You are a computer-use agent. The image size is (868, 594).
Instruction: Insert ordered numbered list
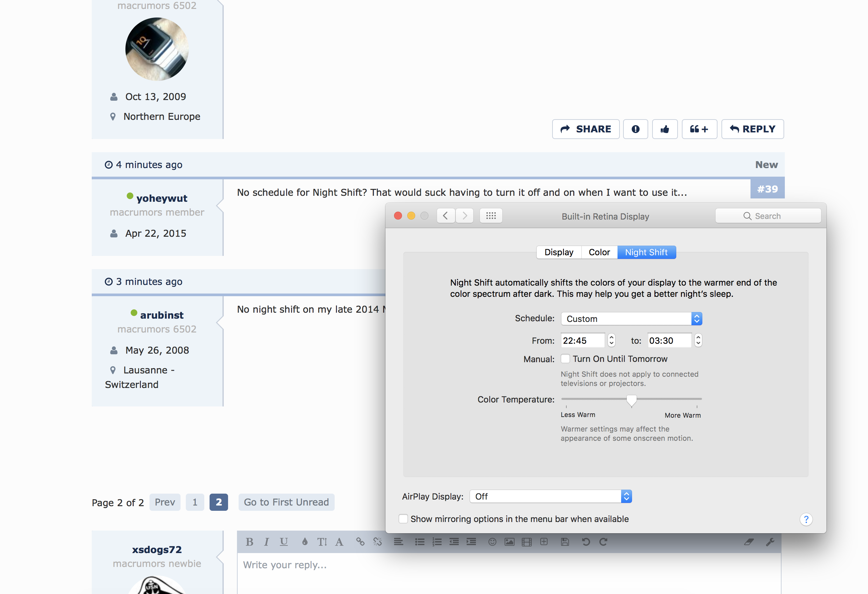pyautogui.click(x=437, y=542)
